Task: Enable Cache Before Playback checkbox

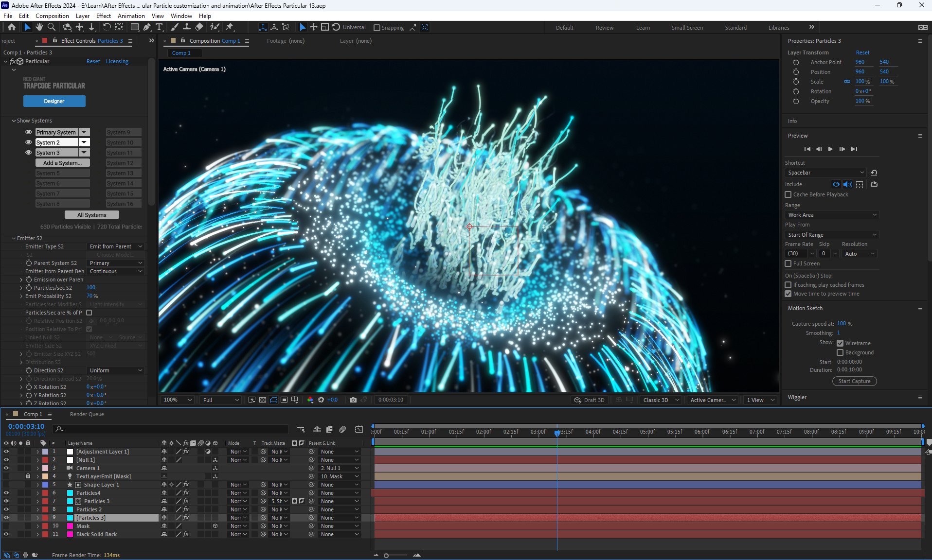Action: point(788,194)
